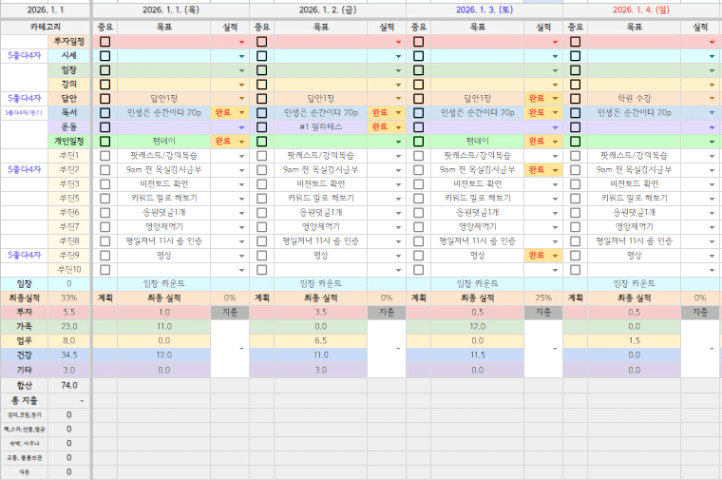Select the 영양제먹기 cell for 2026.1.2 (금)

tap(320, 227)
